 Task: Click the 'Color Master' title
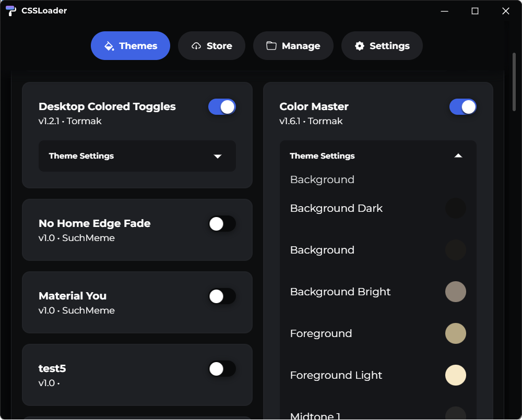click(314, 106)
